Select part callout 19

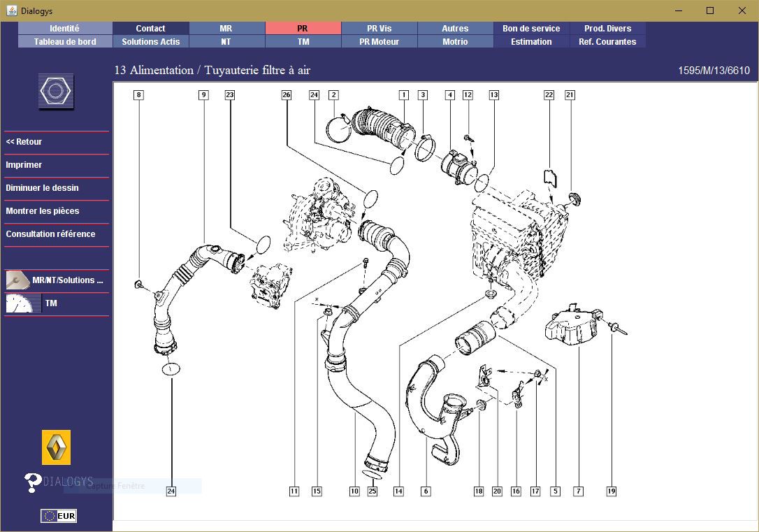[612, 491]
